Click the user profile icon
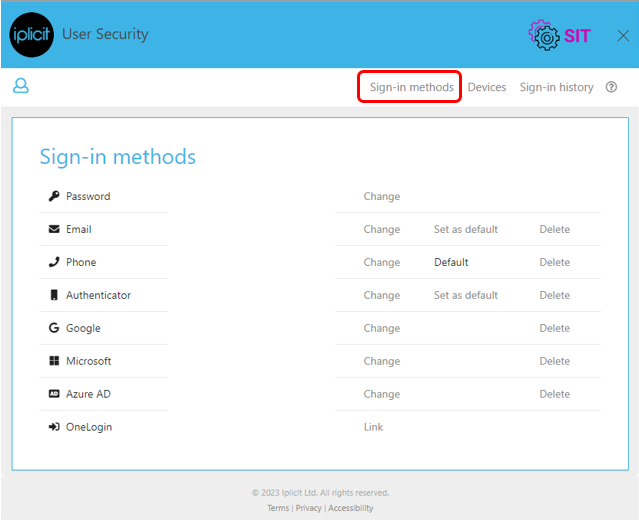 21,86
